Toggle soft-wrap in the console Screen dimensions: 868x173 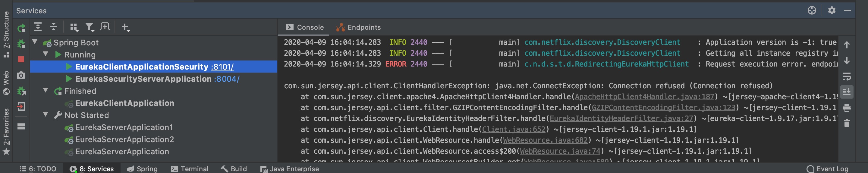tap(846, 77)
